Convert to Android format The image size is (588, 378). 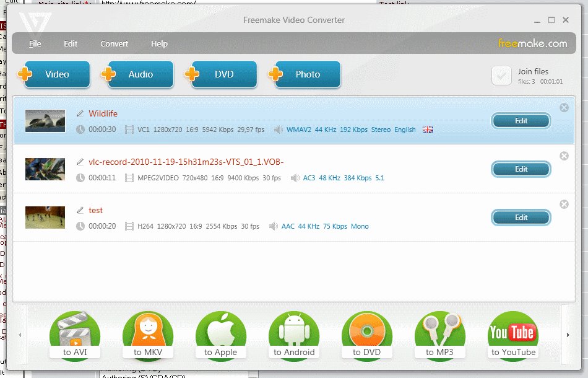294,336
